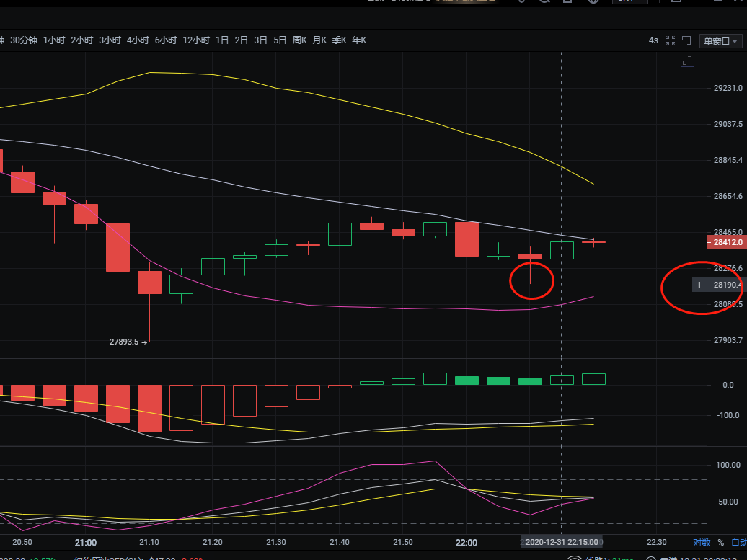Select the 3日 interval
Screen dimensions: 747x560
(260, 40)
